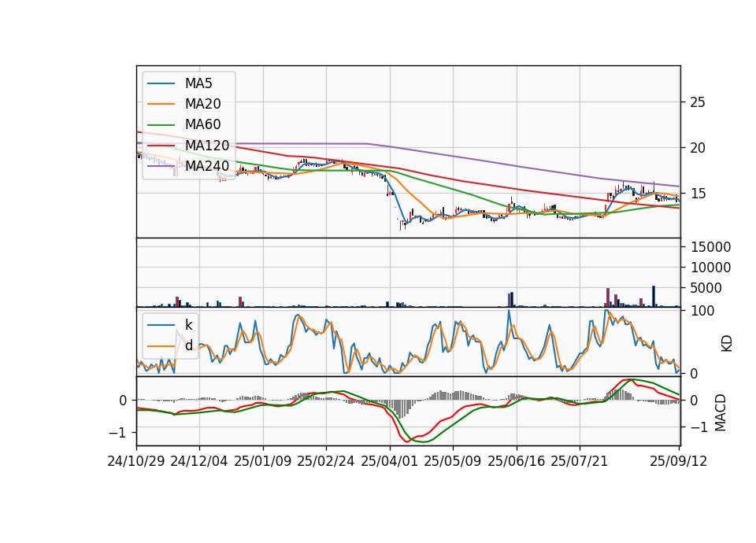This screenshot has height=543, width=756.
Task: Click the red MA120 legend line sample
Action: [161, 145]
